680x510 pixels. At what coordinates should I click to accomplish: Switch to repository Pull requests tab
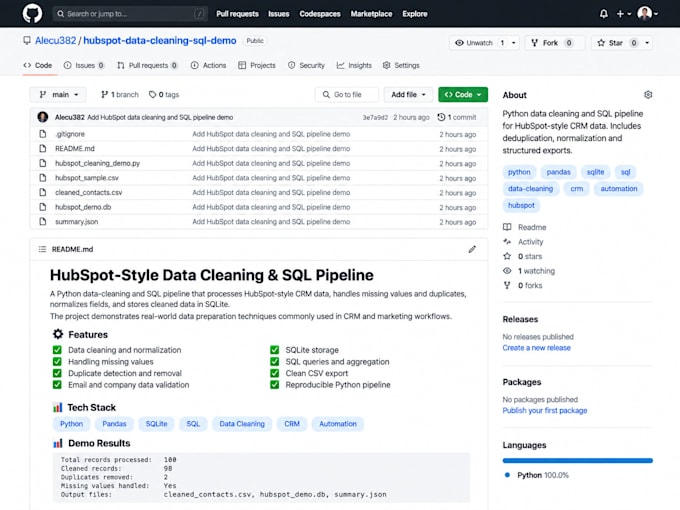pyautogui.click(x=147, y=65)
